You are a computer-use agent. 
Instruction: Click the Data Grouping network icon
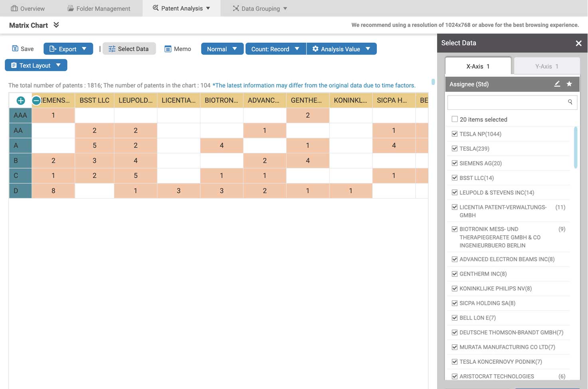(236, 8)
